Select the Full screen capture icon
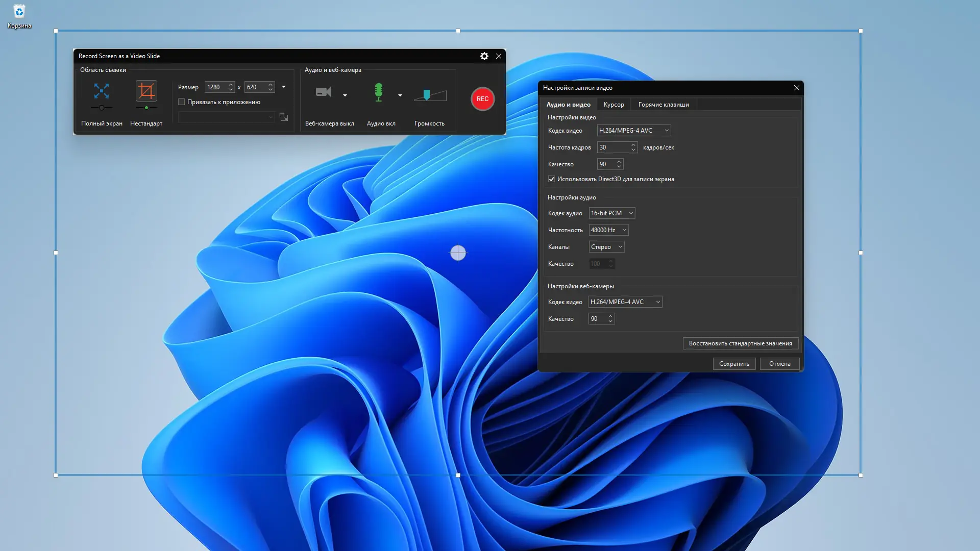This screenshot has height=551, width=980. pyautogui.click(x=102, y=91)
